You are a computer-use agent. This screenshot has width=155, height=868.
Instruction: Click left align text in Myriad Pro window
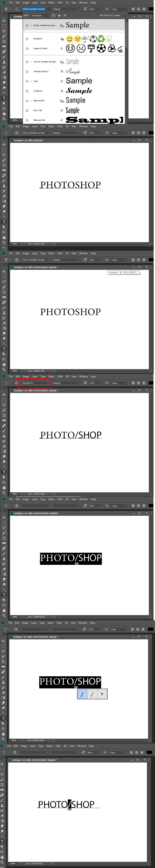pos(133,383)
